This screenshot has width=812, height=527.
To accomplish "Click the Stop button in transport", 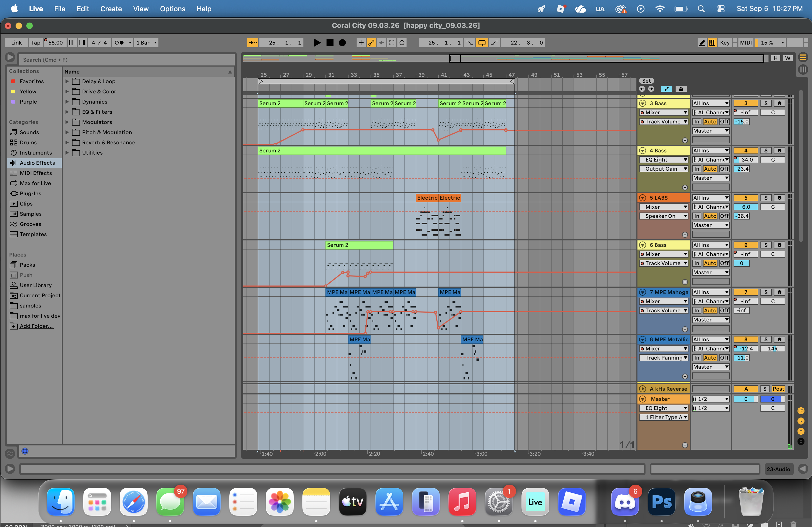I will click(x=329, y=43).
